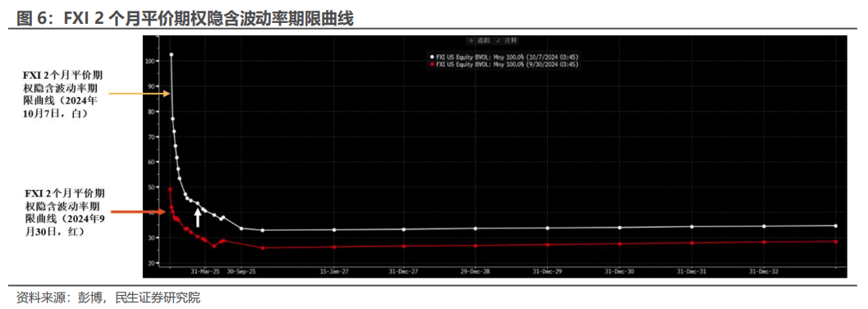Click the last red data point at right edge

[836, 242]
